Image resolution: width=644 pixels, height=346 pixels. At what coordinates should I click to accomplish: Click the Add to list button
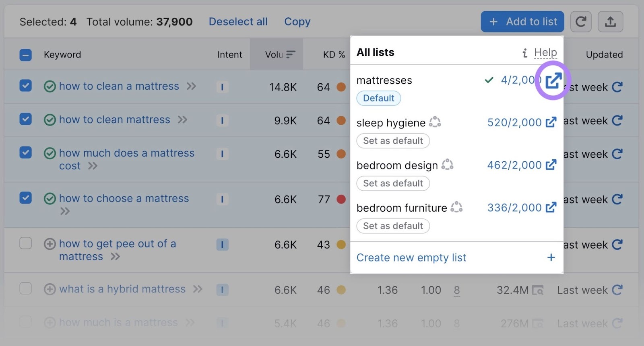[522, 22]
